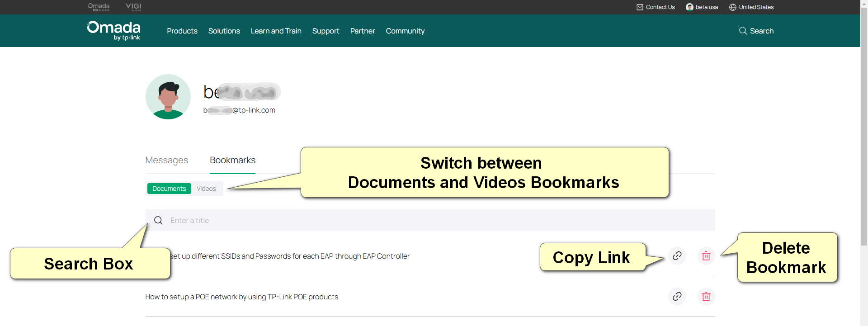Select the Bookmarks tab
The height and width of the screenshot is (326, 868).
click(x=233, y=160)
